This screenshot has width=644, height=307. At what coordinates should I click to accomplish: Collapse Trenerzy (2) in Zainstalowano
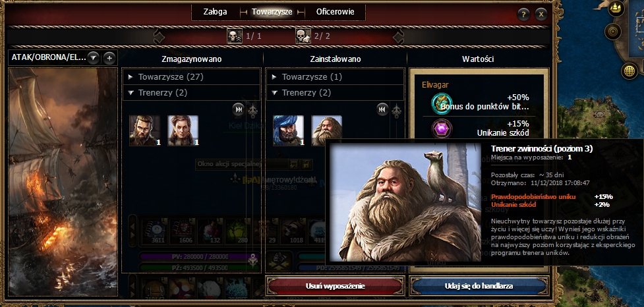(x=335, y=93)
